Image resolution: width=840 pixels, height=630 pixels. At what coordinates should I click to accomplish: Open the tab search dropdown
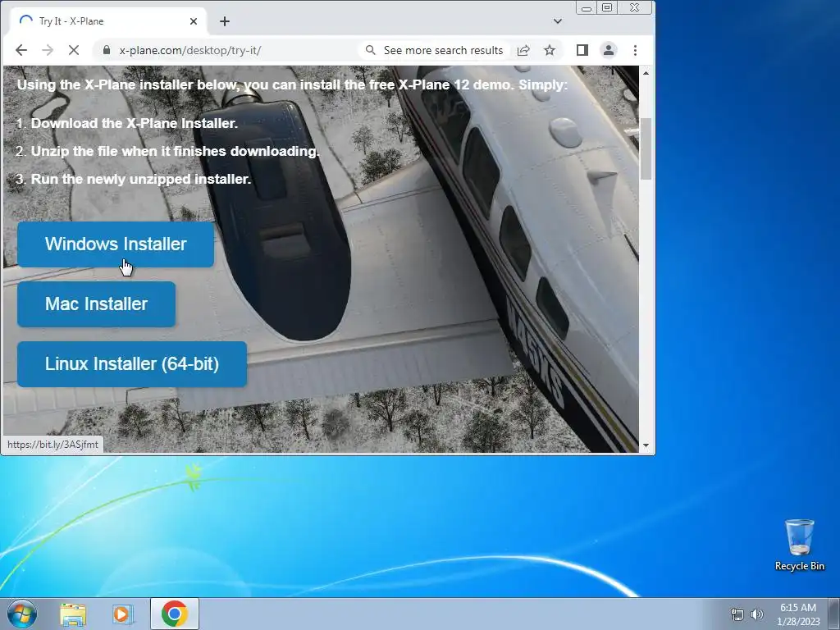tap(558, 21)
